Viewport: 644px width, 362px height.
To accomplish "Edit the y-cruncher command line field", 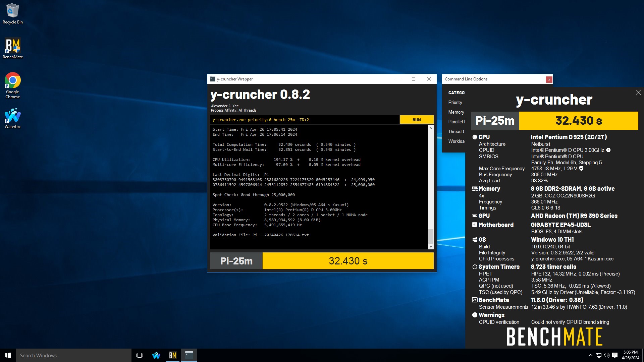I will pyautogui.click(x=305, y=120).
